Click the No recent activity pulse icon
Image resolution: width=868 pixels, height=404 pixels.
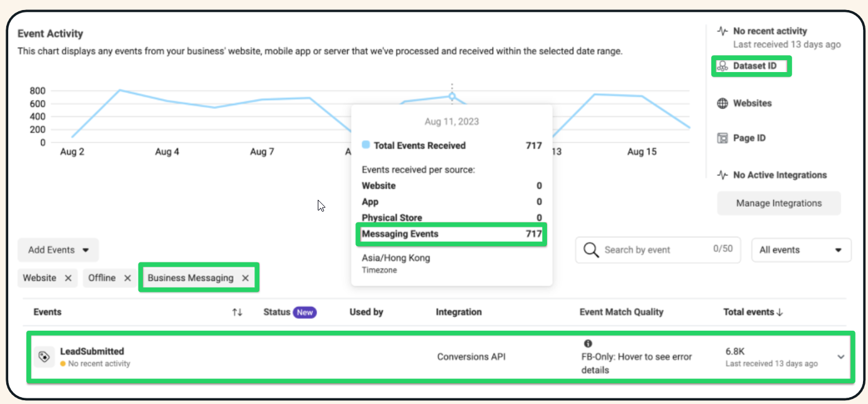click(722, 31)
